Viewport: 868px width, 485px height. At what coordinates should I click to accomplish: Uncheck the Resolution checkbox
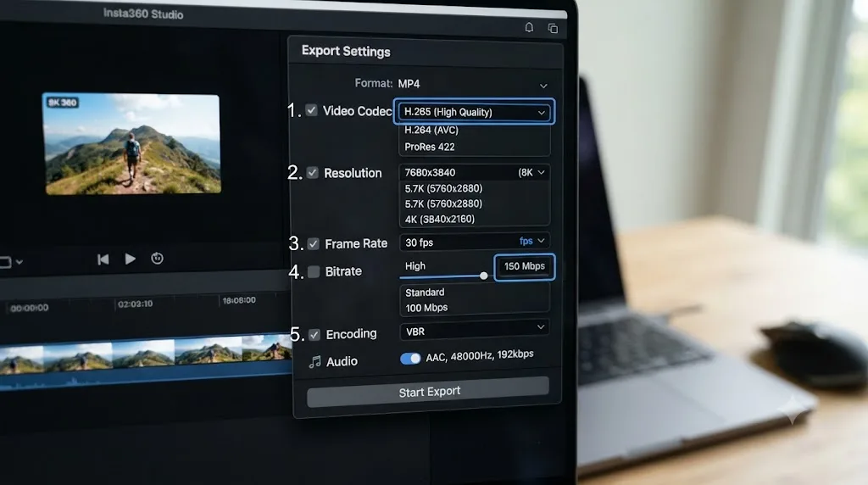point(312,173)
